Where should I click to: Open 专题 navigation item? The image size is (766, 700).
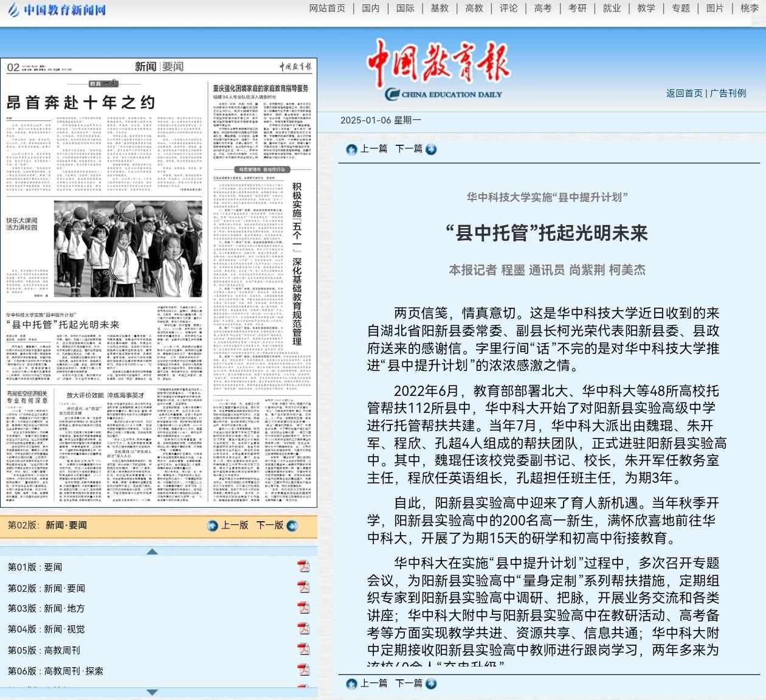pos(681,8)
